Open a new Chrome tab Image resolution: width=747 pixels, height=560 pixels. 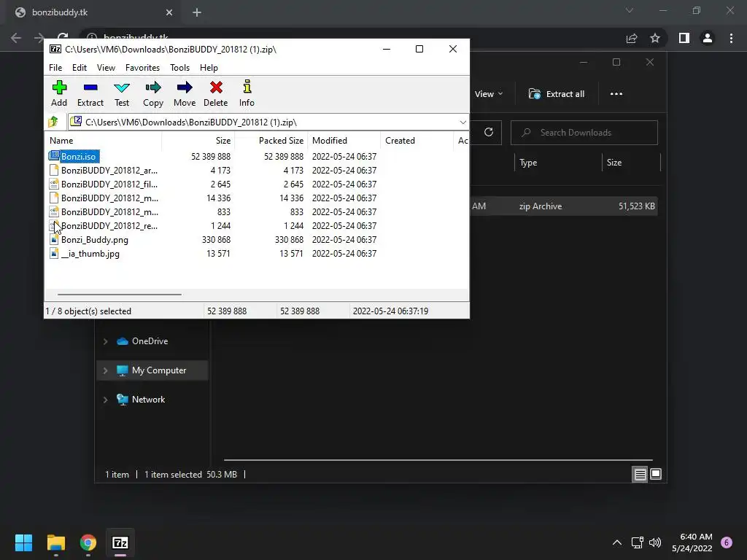pyautogui.click(x=197, y=12)
